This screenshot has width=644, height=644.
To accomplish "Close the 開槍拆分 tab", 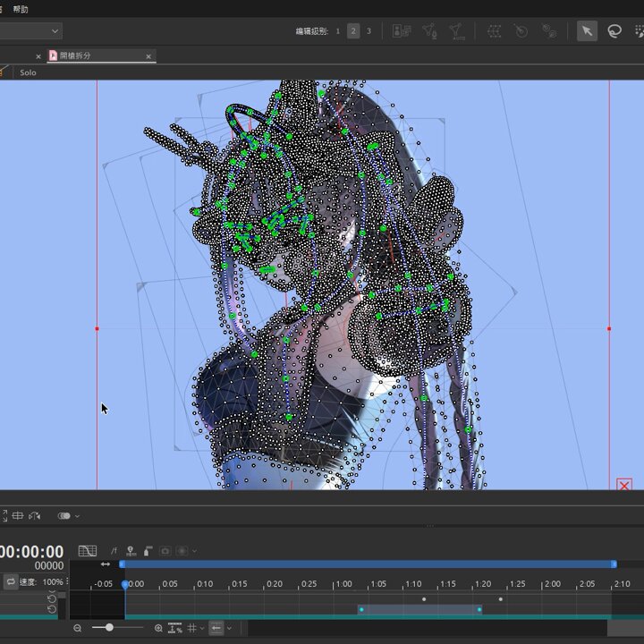I will 148,56.
